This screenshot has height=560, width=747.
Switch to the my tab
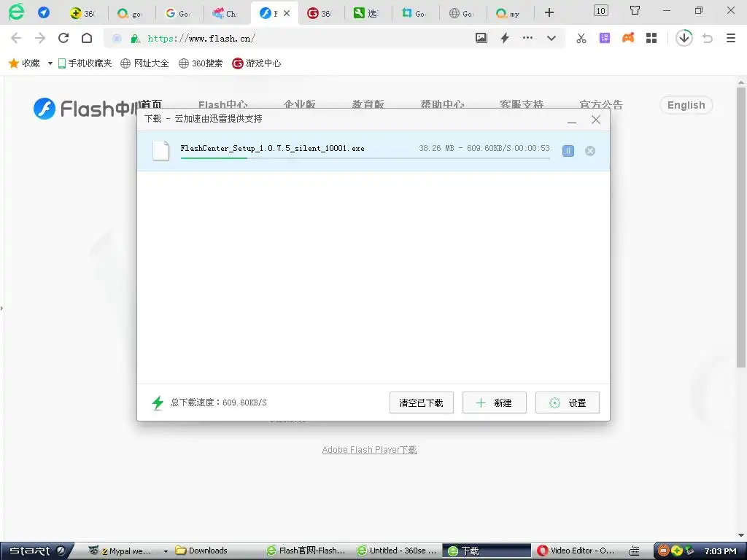508,13
